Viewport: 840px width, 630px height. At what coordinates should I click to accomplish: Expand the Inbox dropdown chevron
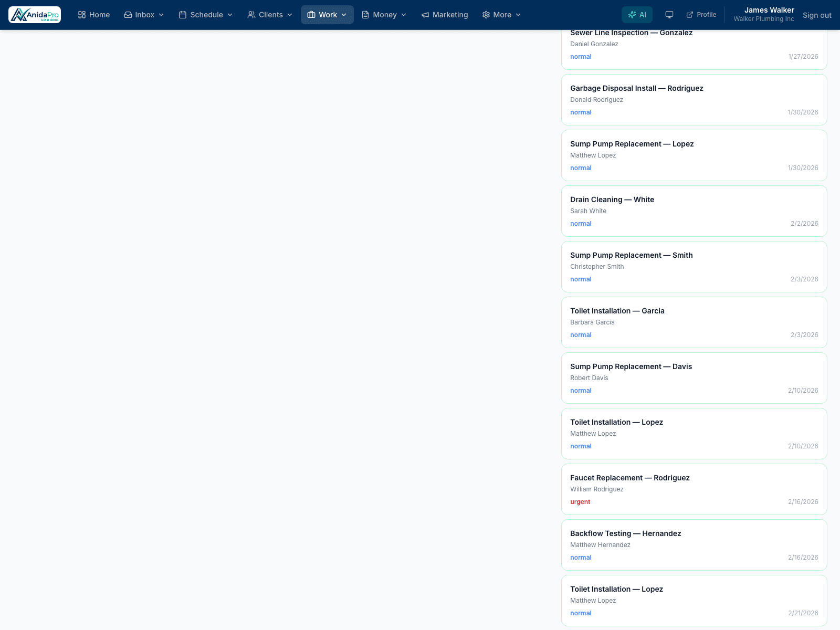tap(161, 15)
